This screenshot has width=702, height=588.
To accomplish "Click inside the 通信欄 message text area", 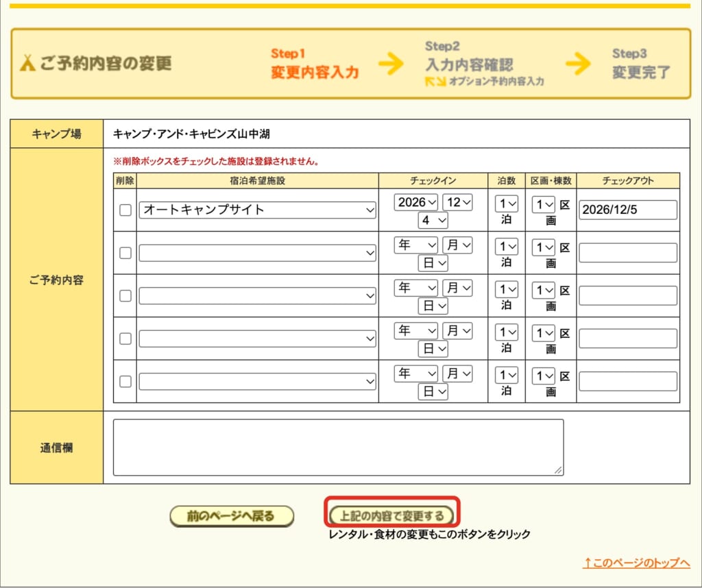I will (x=339, y=447).
